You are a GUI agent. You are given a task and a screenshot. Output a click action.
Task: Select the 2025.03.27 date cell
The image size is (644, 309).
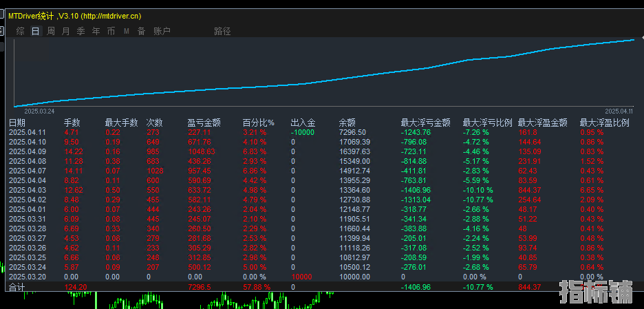(27, 238)
